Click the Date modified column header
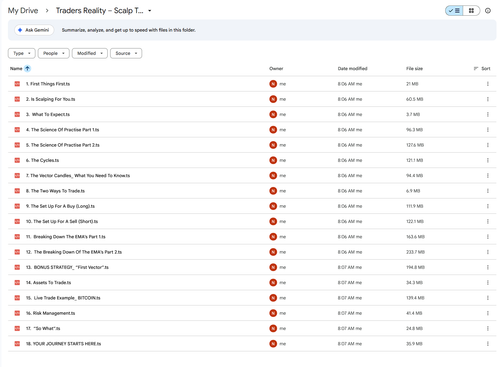Image resolution: width=500 pixels, height=367 pixels. 352,69
